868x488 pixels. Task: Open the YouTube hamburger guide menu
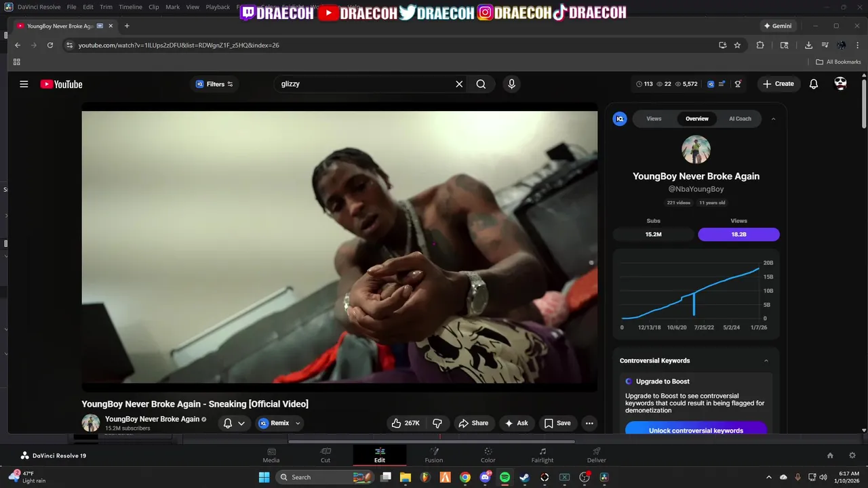click(24, 84)
